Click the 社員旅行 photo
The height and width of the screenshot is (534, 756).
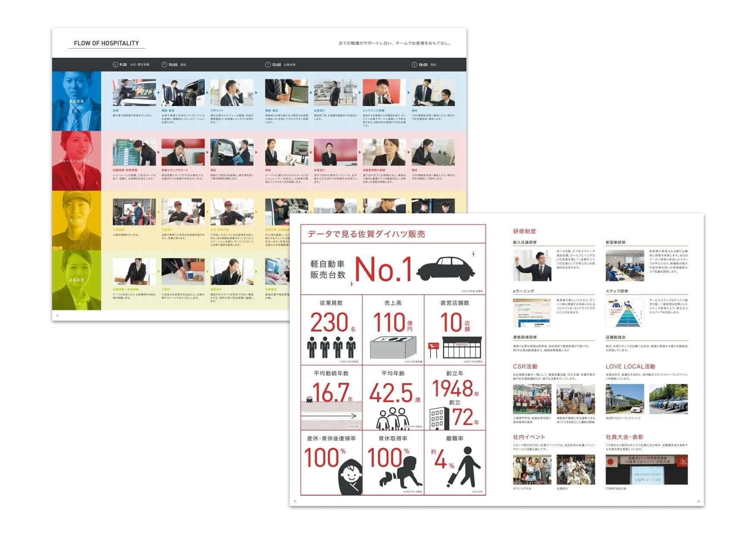(575, 469)
